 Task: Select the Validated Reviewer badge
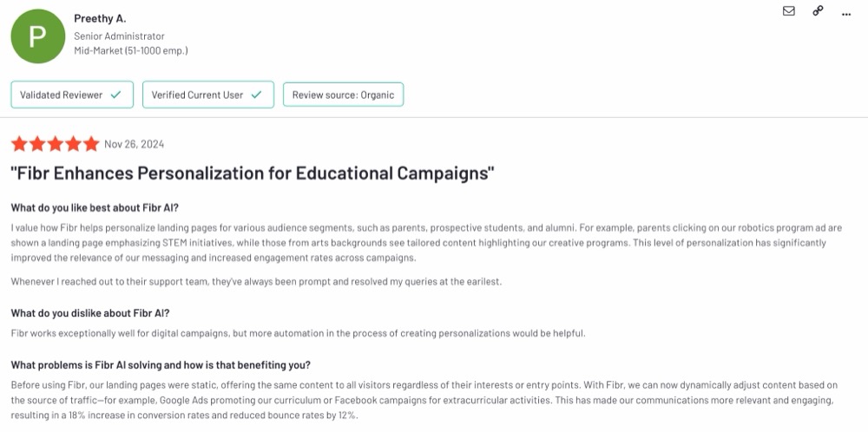(72, 95)
